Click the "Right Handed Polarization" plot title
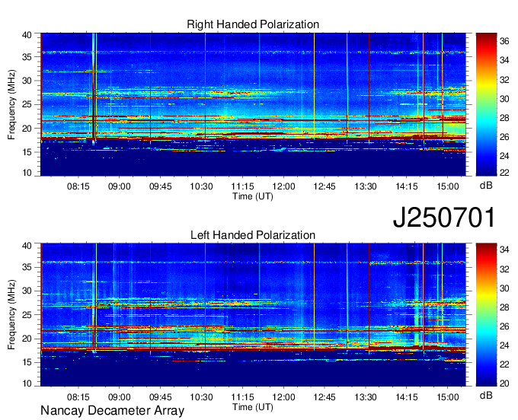The width and height of the screenshot is (518, 420). (x=253, y=24)
